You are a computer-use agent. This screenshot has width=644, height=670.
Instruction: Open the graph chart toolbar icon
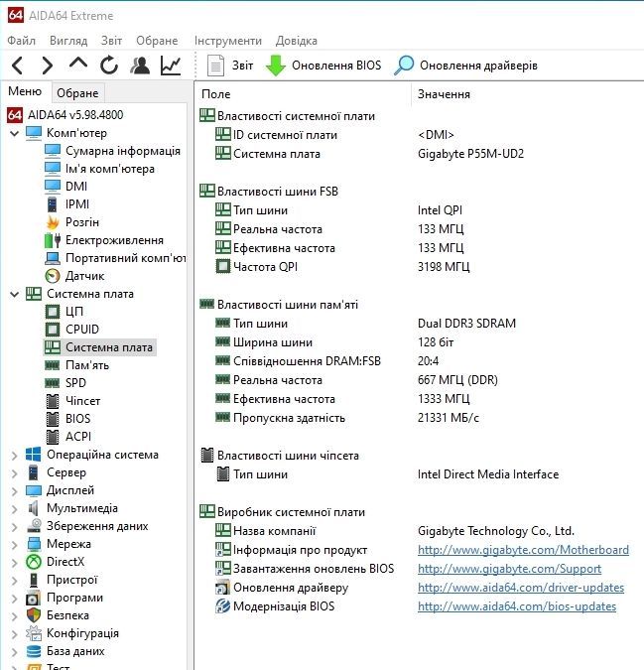(171, 66)
